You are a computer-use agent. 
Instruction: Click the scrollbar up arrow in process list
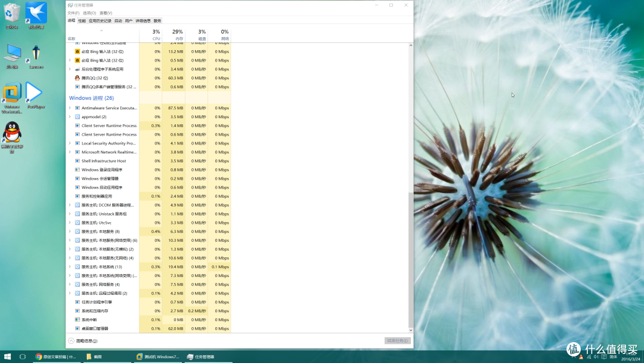click(x=411, y=45)
